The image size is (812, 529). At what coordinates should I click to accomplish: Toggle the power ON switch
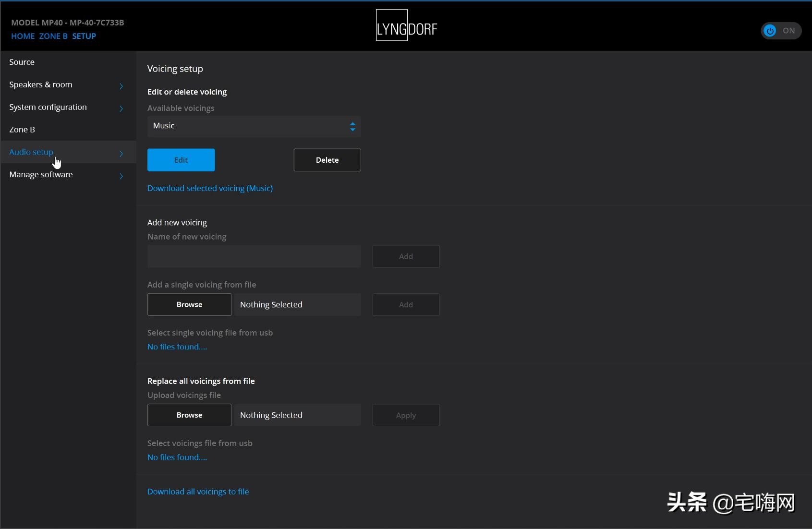click(780, 31)
